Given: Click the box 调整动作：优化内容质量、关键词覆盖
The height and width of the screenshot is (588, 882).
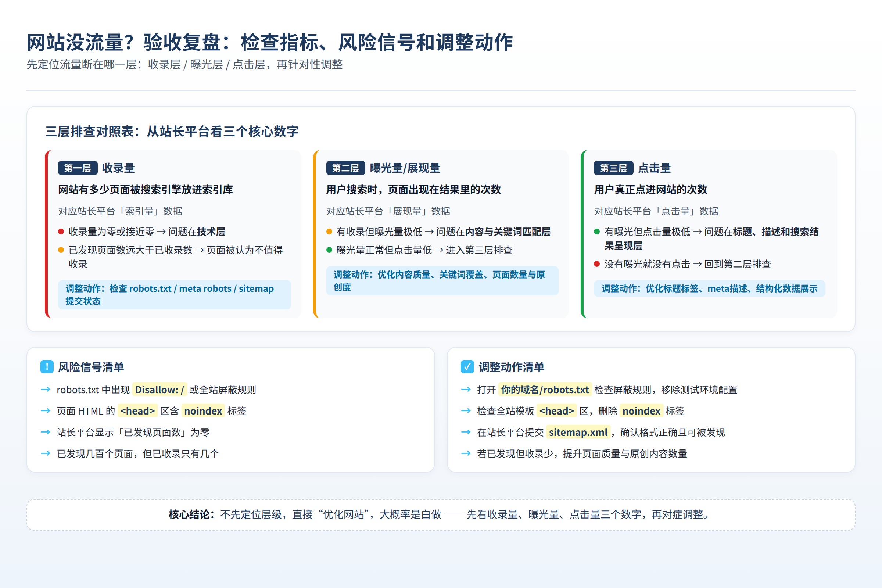Looking at the screenshot, I should pyautogui.click(x=442, y=281).
